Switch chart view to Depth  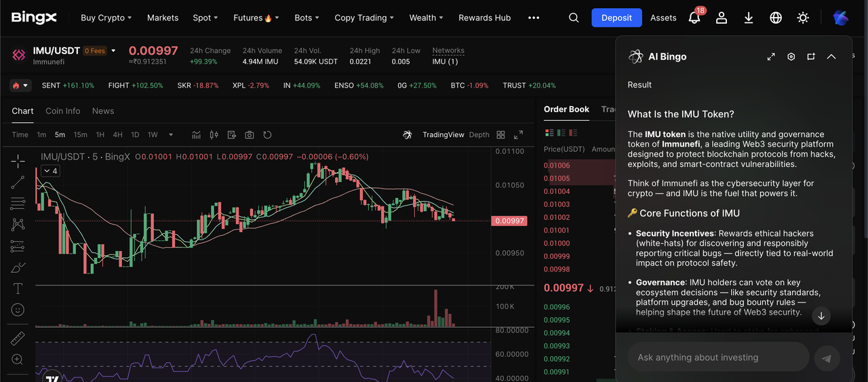click(x=479, y=135)
